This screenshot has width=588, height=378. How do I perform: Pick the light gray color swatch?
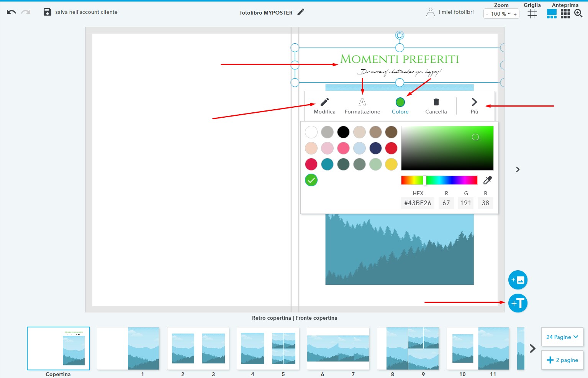(327, 132)
